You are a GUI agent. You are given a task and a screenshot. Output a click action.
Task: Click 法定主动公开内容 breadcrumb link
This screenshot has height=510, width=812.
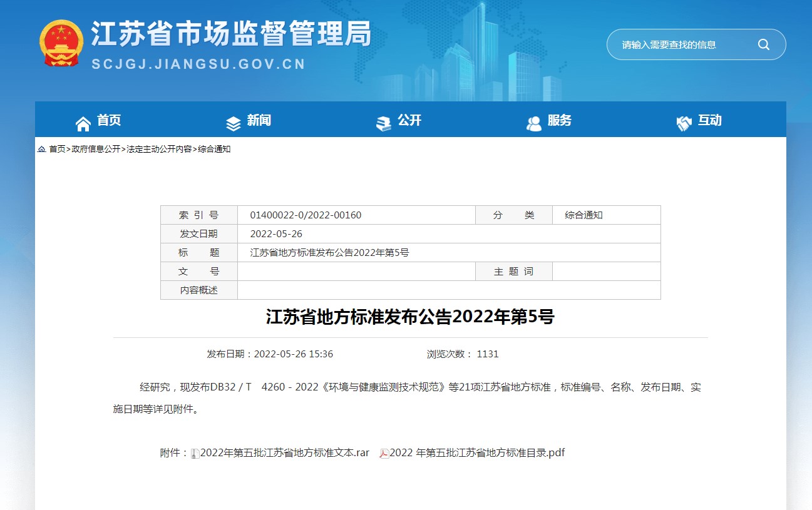click(x=159, y=150)
